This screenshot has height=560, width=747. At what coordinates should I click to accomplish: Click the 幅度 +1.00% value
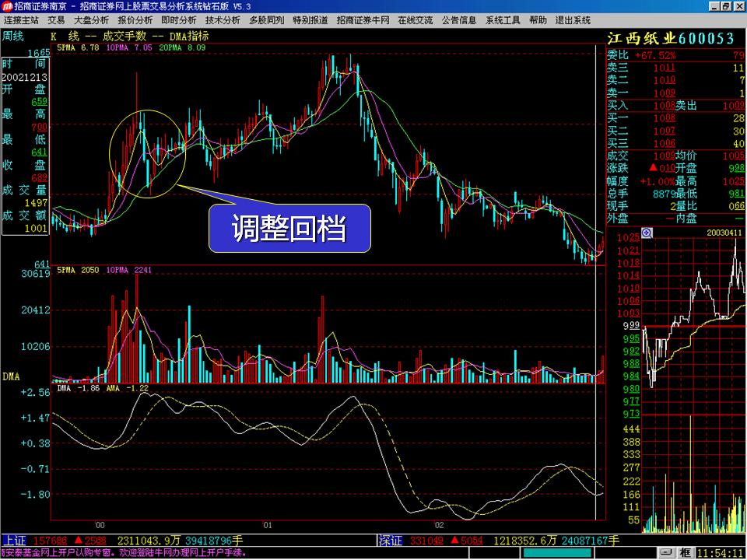pyautogui.click(x=657, y=181)
